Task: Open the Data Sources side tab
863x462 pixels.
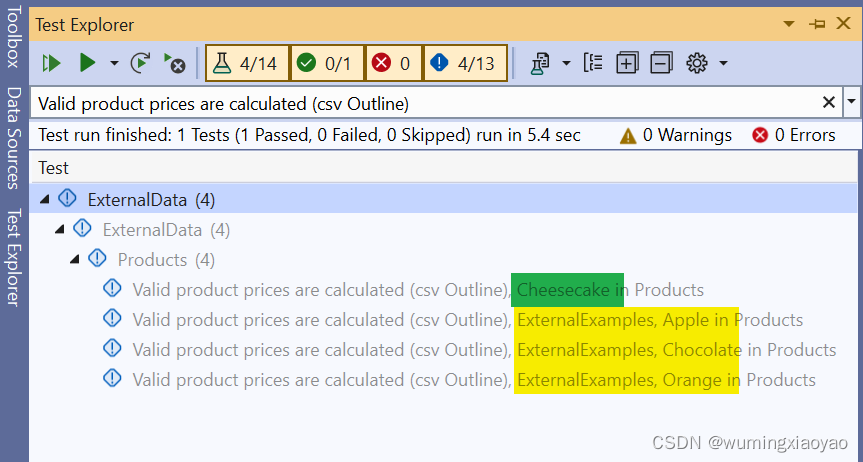Action: tap(13, 138)
